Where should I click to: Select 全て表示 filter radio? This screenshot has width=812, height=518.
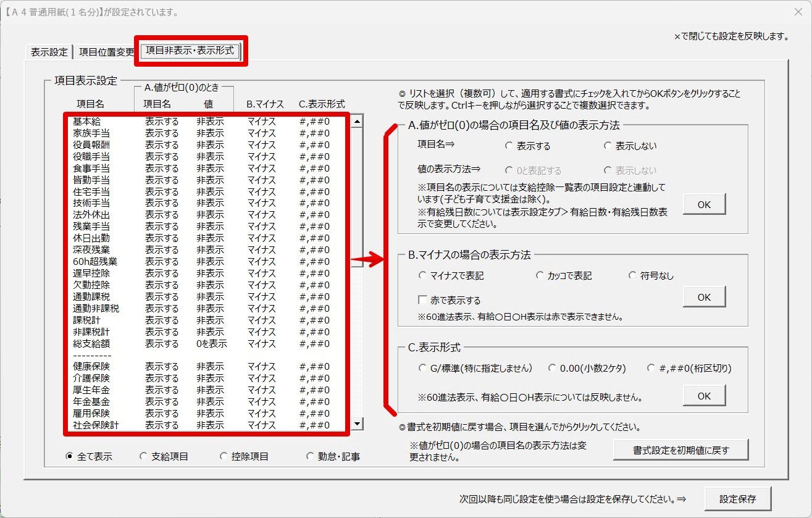click(88, 457)
